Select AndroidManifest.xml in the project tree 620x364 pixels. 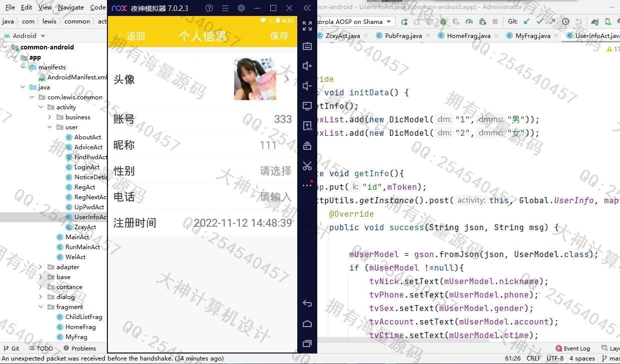73,77
